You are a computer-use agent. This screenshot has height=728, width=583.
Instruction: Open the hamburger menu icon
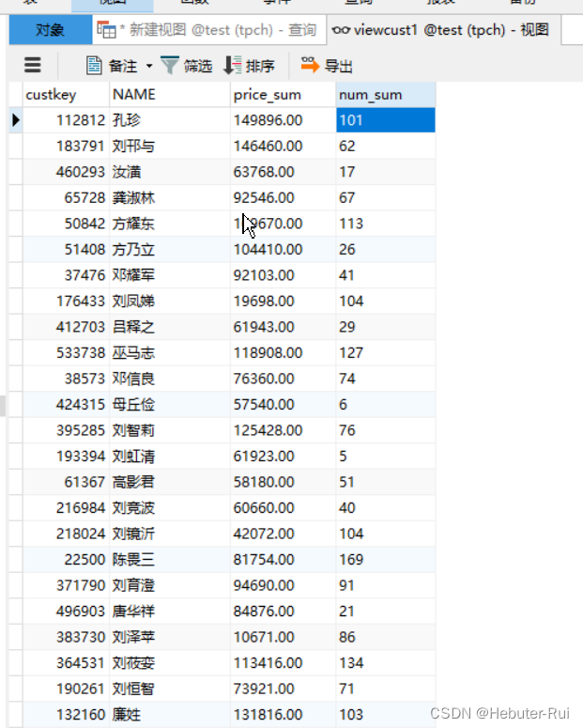click(x=33, y=65)
